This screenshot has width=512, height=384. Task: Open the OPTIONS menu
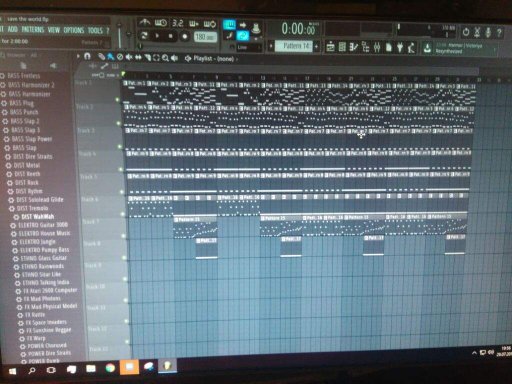(x=74, y=31)
